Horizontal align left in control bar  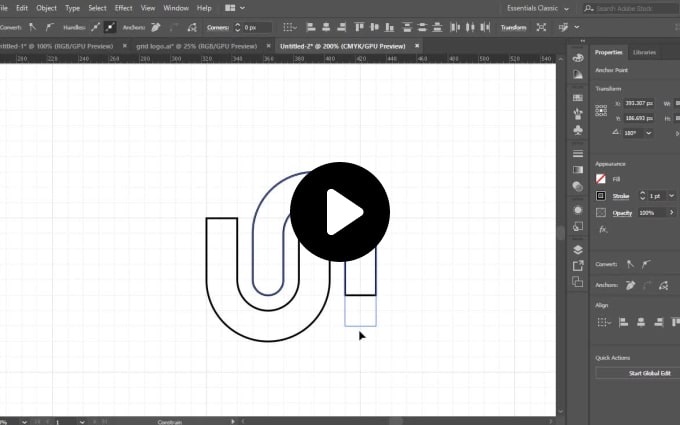tap(311, 27)
